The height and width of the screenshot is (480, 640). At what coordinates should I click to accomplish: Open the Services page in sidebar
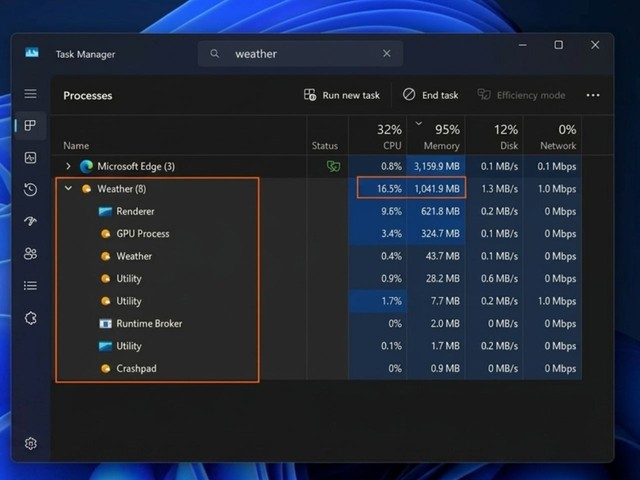(x=30, y=318)
